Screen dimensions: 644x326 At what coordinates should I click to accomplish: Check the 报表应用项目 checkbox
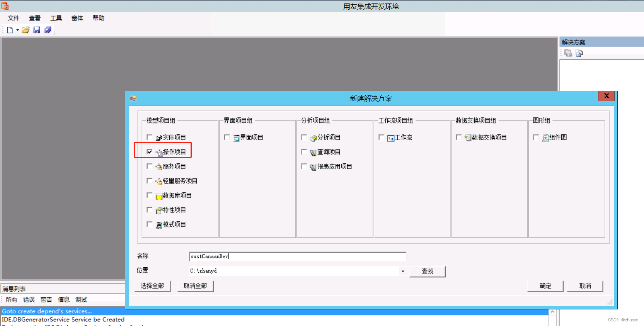(304, 166)
